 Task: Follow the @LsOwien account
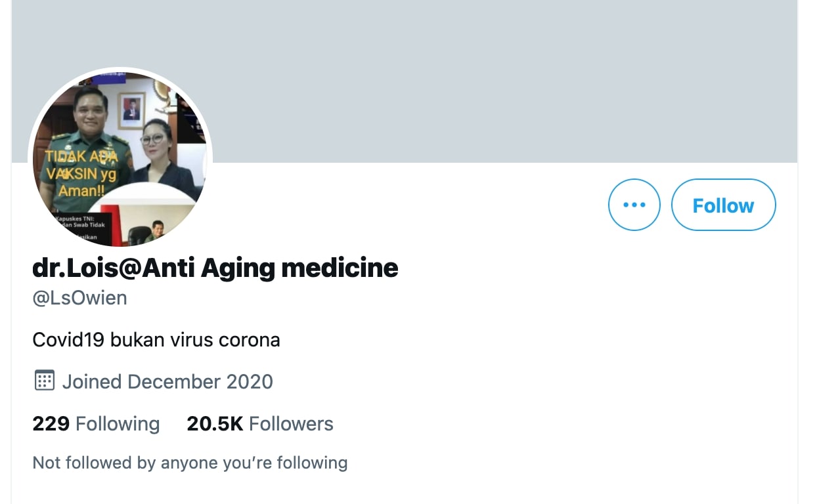pos(722,205)
